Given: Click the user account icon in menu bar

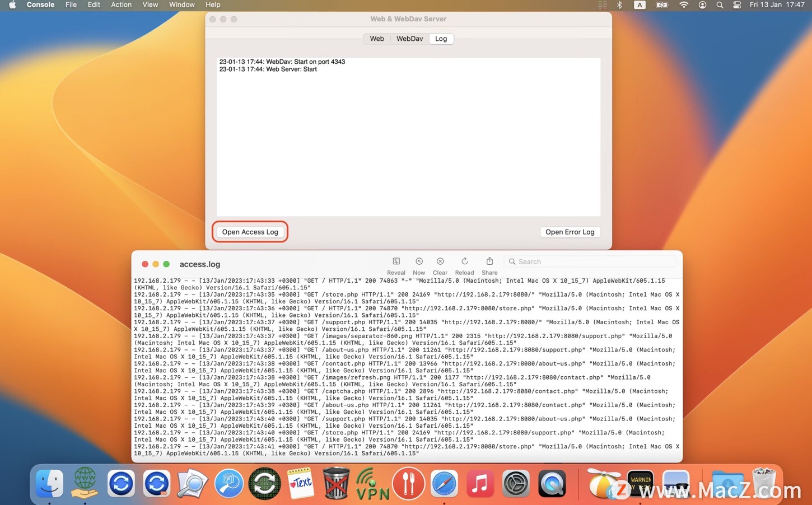Looking at the screenshot, I should click(x=702, y=4).
